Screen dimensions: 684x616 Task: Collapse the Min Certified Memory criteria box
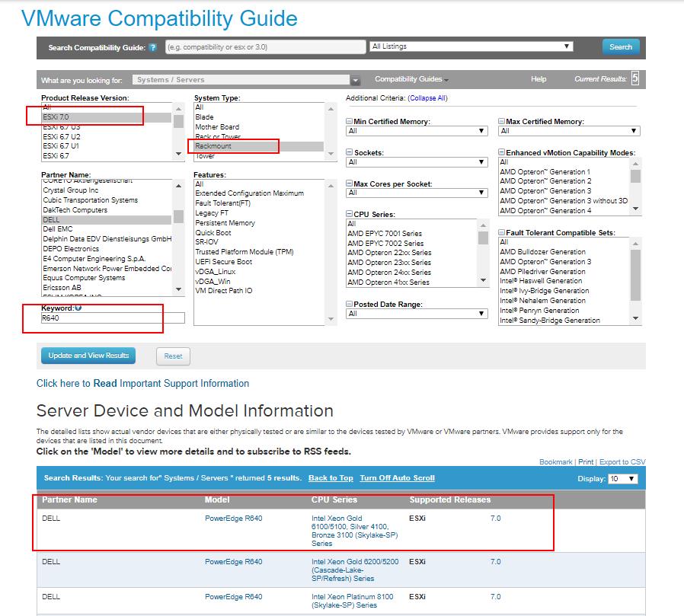click(x=349, y=121)
